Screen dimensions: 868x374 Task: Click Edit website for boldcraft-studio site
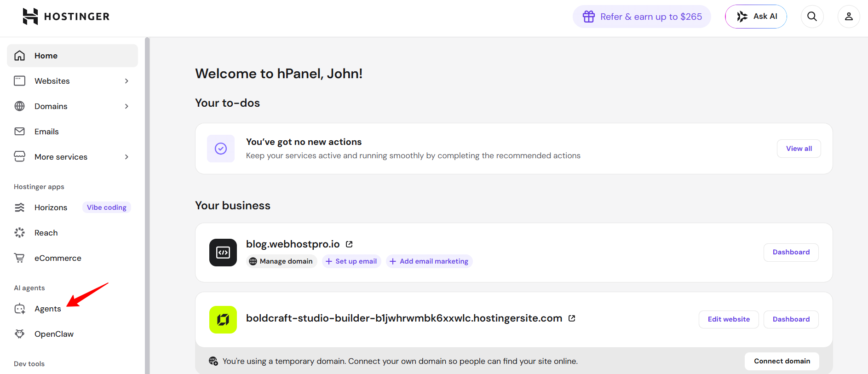(x=729, y=320)
